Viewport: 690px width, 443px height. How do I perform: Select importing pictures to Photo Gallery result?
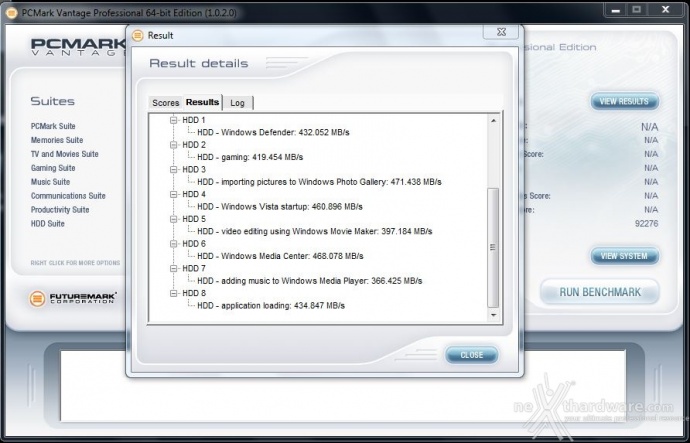pyautogui.click(x=319, y=182)
